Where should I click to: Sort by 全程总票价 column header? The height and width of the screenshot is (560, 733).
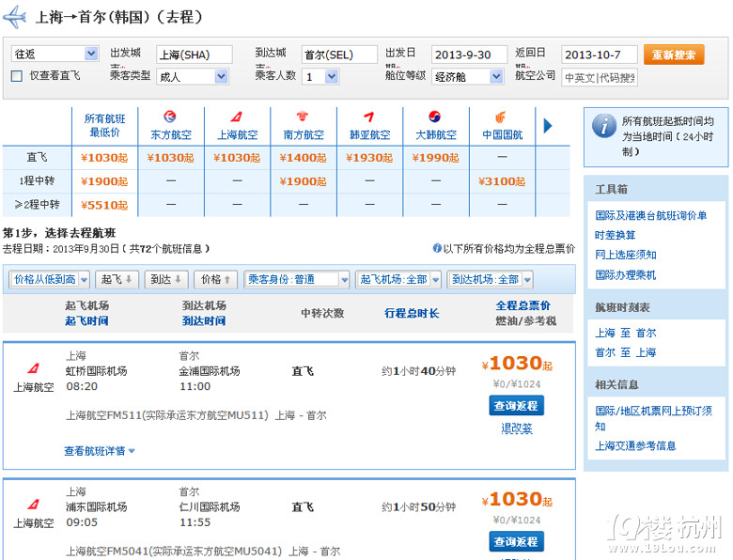[x=523, y=305]
